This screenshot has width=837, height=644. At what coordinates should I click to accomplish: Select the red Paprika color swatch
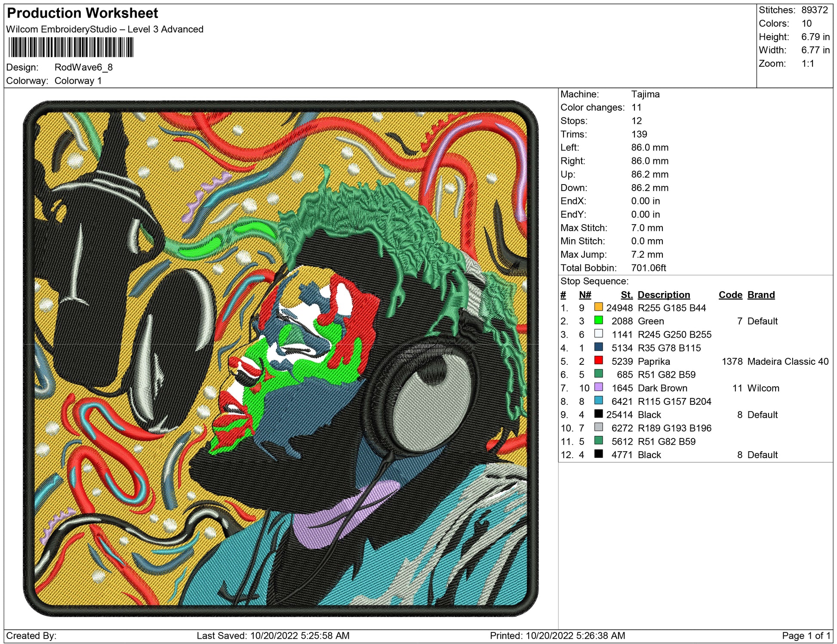tap(598, 360)
